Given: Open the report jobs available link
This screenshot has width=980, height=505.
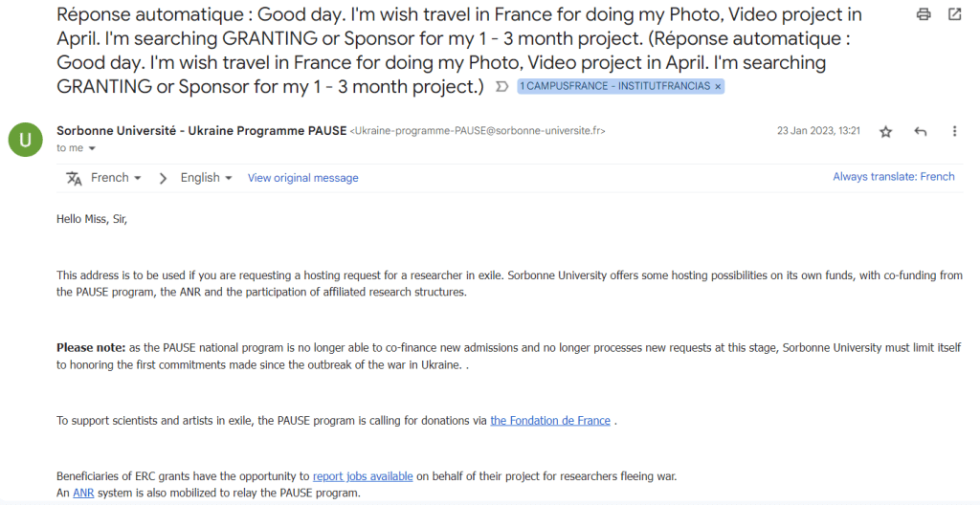Looking at the screenshot, I should (x=363, y=476).
